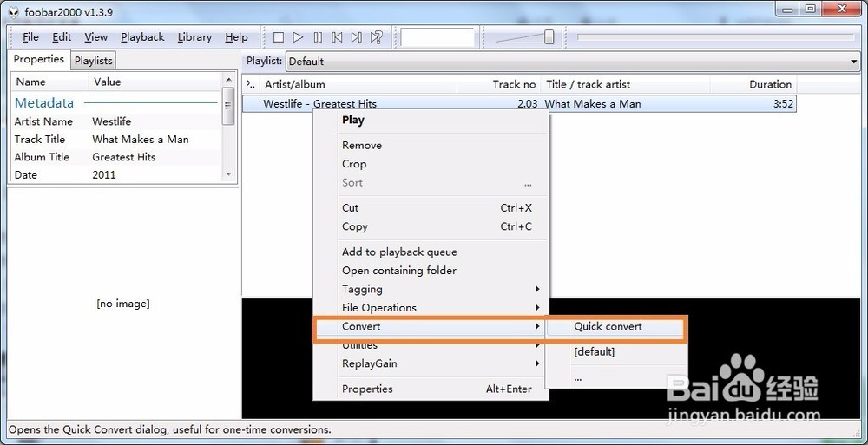
Task: Click the Duration column header
Action: 753,84
